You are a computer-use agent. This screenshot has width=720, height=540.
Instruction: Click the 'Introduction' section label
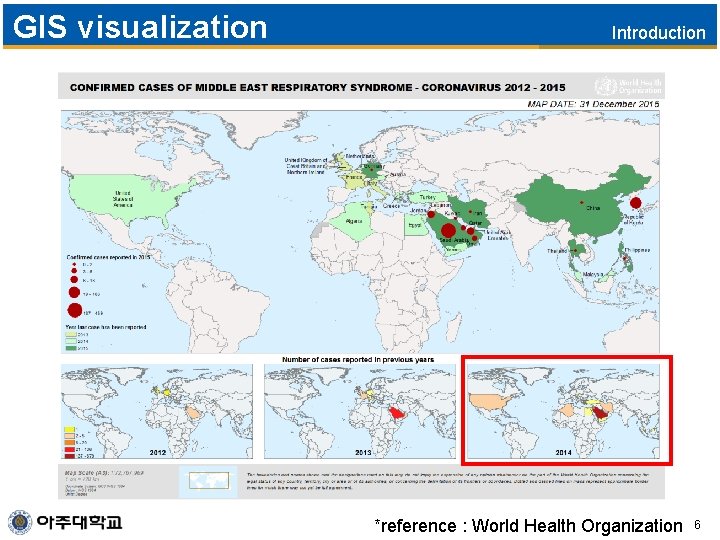click(x=658, y=33)
